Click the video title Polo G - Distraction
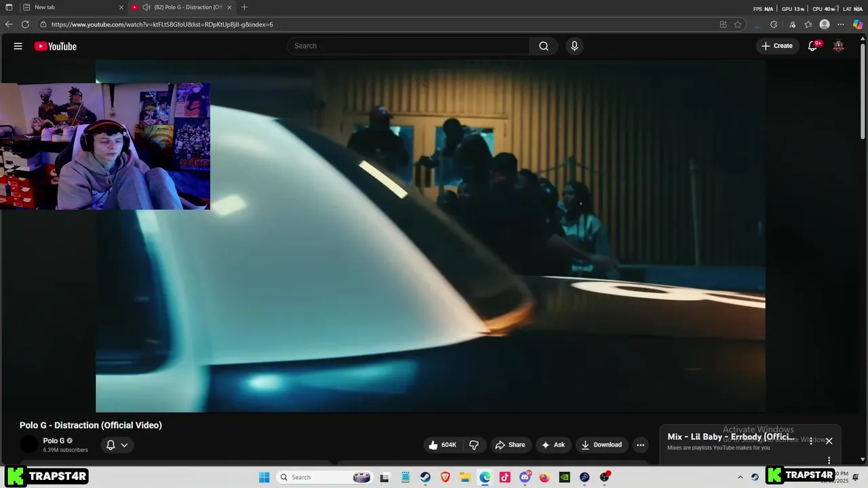The height and width of the screenshot is (488, 868). point(91,425)
